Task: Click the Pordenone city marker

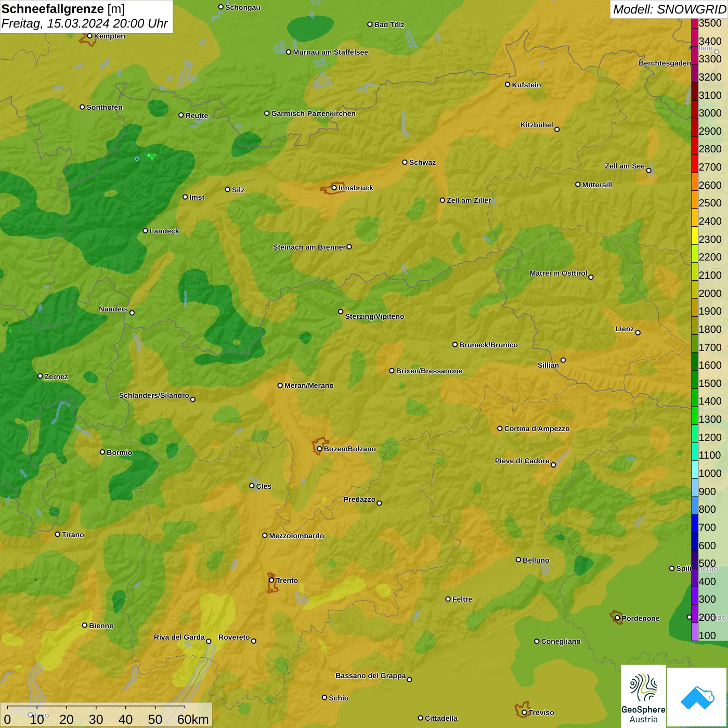Action: coord(617,618)
